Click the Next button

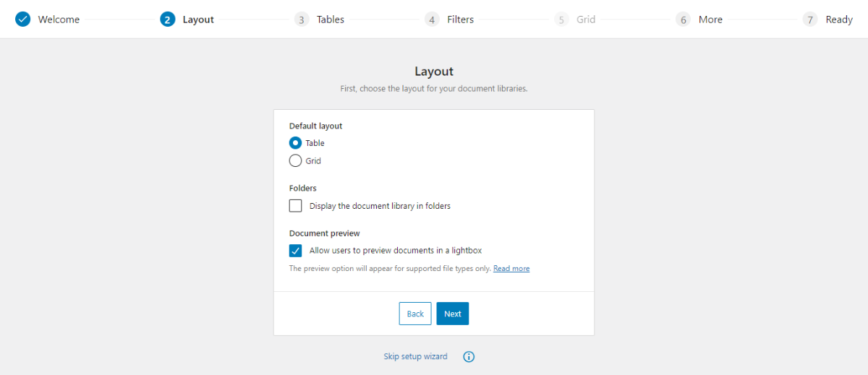pos(453,314)
